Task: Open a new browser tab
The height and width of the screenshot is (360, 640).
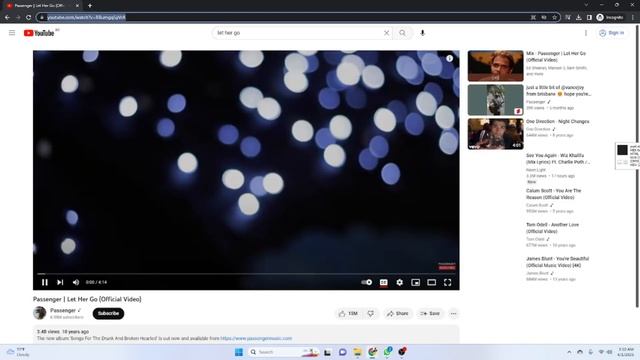Action: [90, 6]
